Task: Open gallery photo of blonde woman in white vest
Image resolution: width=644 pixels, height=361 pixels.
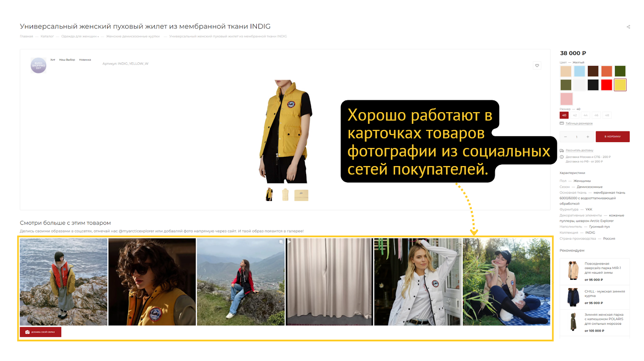Action: pos(418,282)
